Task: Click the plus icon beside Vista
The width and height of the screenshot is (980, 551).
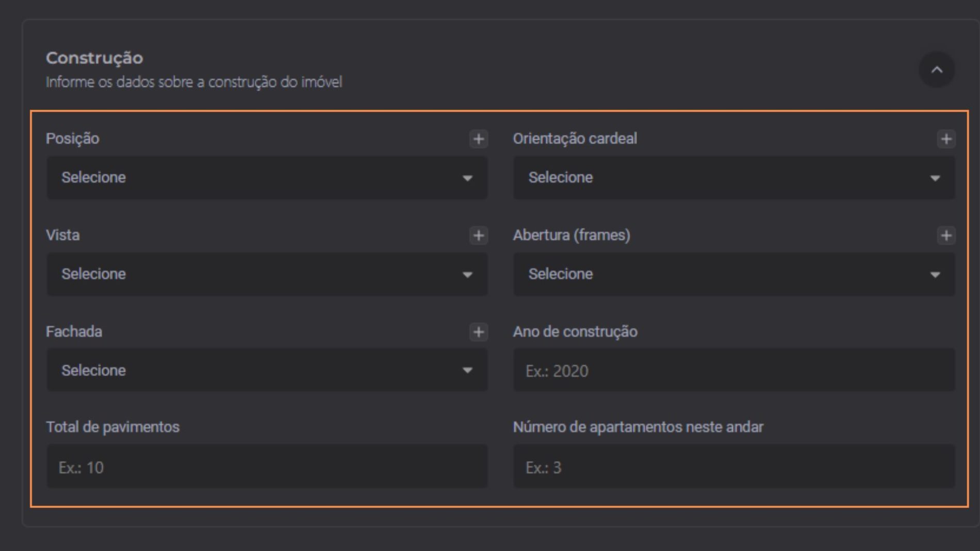Action: pyautogui.click(x=479, y=236)
